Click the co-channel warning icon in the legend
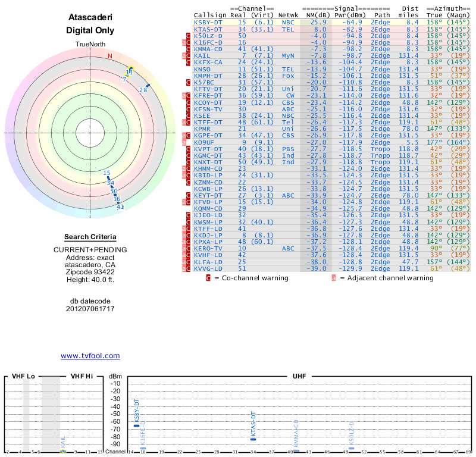Viewport: 476px width, 457px height. (x=208, y=278)
